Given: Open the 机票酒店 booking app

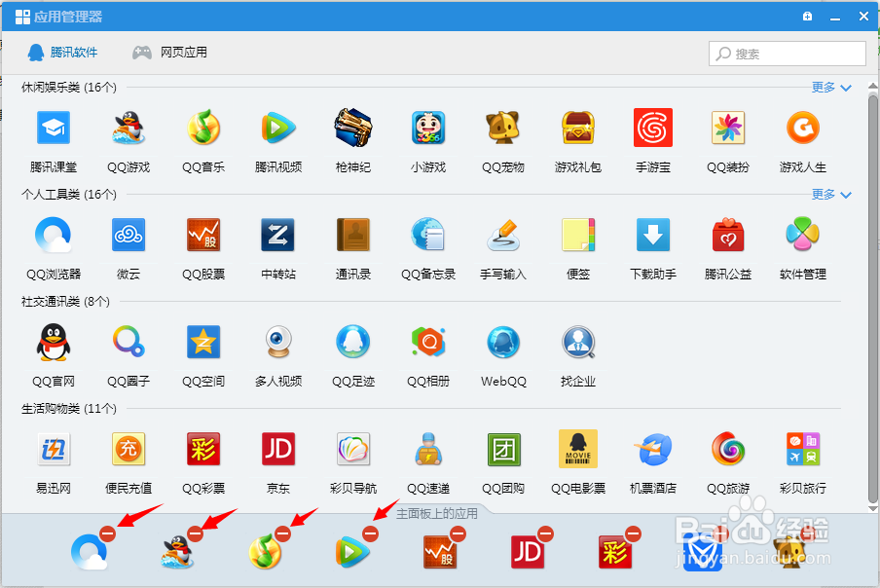Looking at the screenshot, I should 653,450.
